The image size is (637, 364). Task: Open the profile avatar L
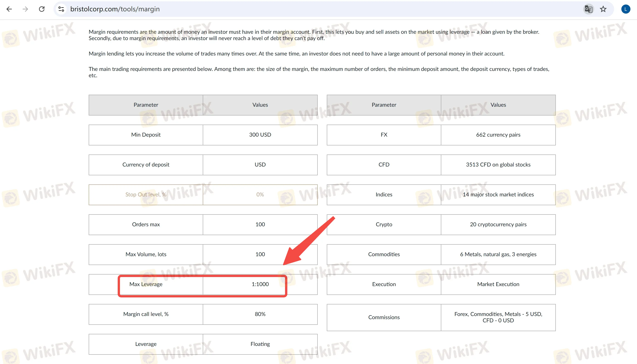click(x=625, y=9)
